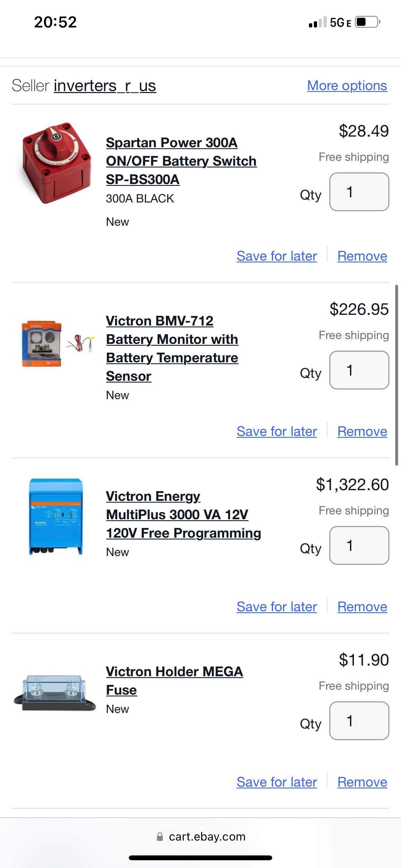
Task: Tap the battery status icon
Action: click(367, 22)
